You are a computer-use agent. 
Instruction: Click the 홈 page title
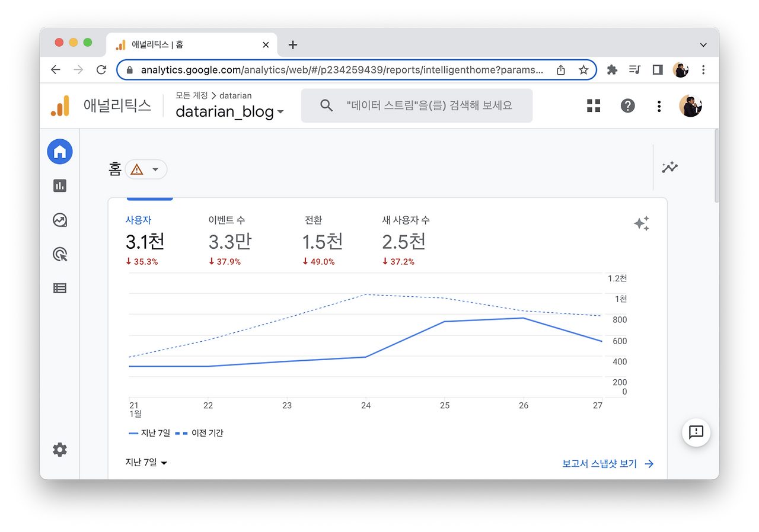pyautogui.click(x=114, y=169)
